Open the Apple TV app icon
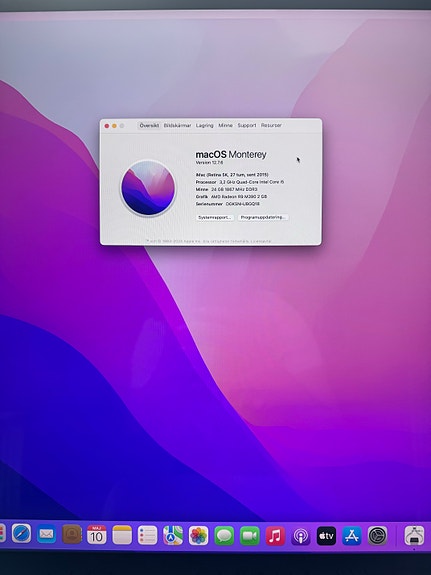431x575 pixels. click(x=326, y=536)
